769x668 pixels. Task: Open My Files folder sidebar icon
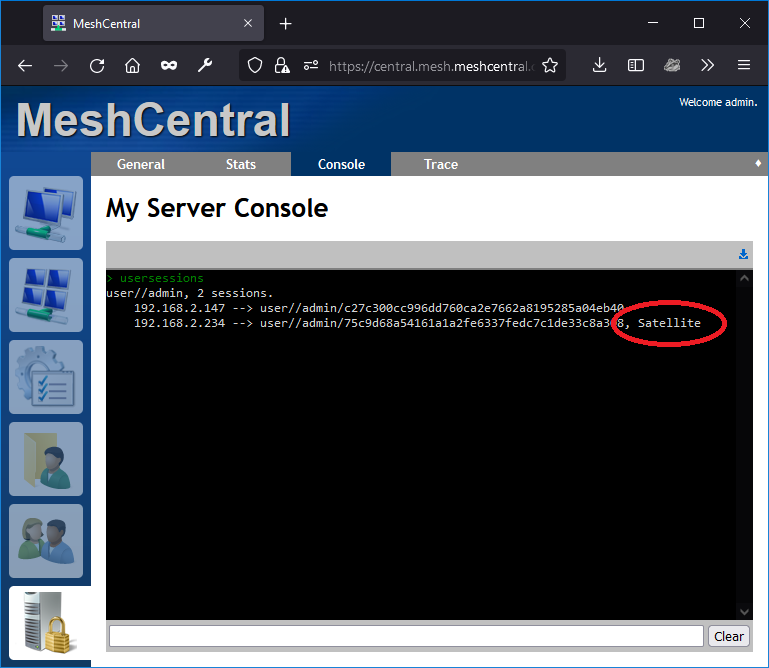coord(46,459)
